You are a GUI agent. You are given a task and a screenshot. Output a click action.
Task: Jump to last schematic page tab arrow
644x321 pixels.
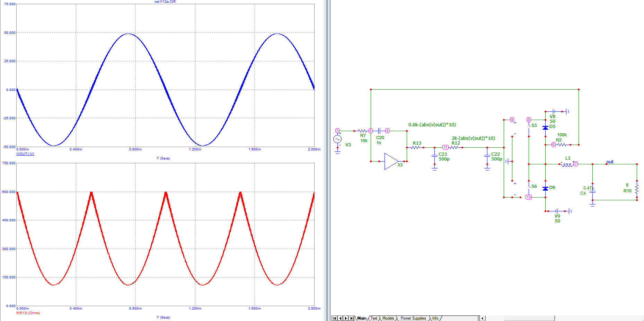coord(352,318)
